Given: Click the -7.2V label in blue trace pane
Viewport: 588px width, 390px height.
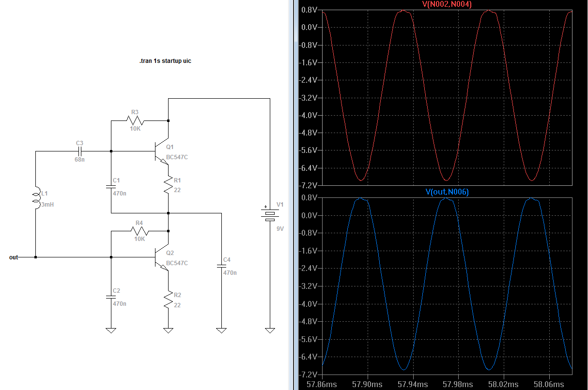Looking at the screenshot, I should pyautogui.click(x=309, y=375).
